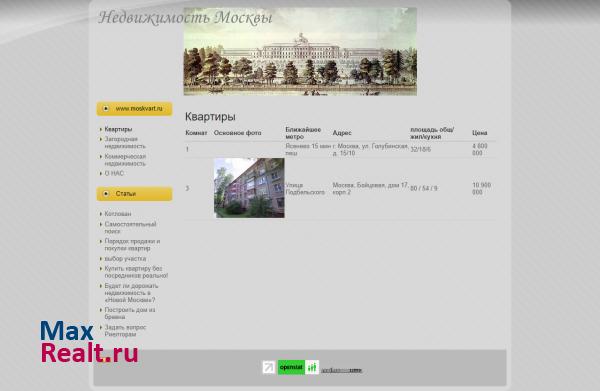Go to the О НАС page
600x391 pixels.
tap(114, 173)
